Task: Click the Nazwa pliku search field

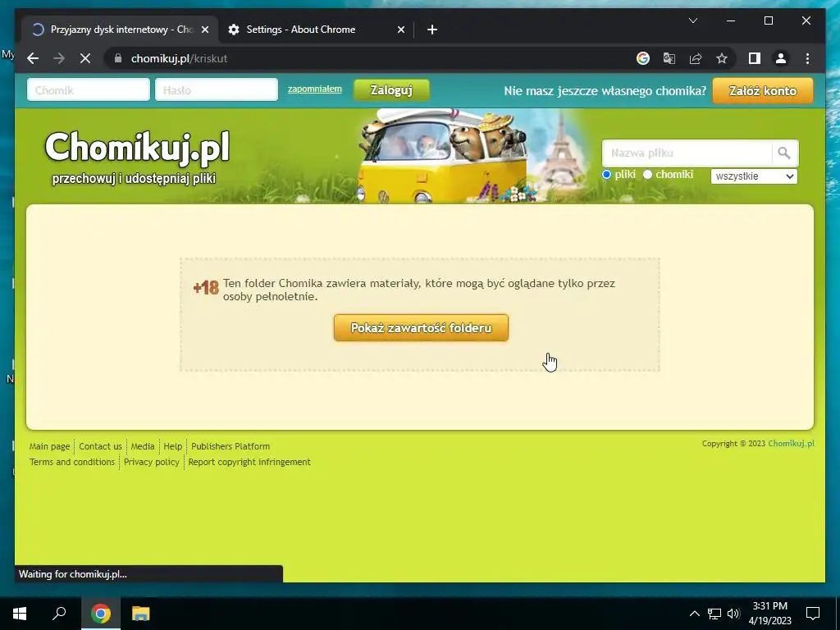Action: click(x=687, y=153)
